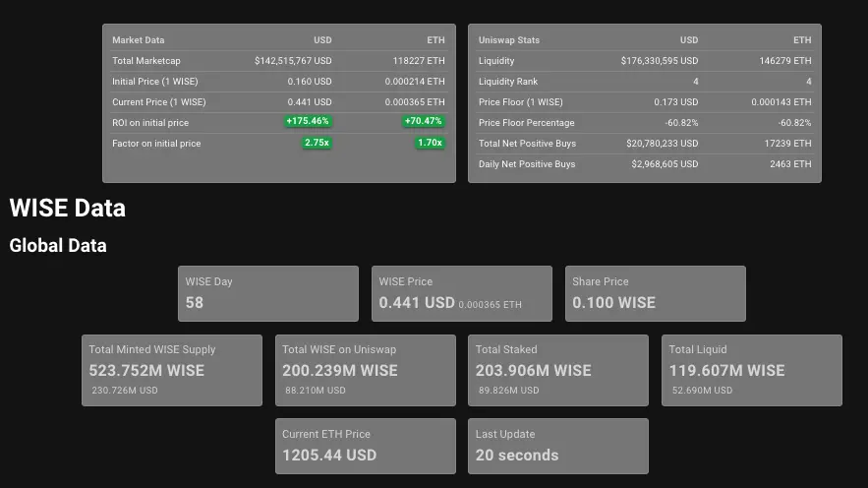Click the Total Marketcap USD value $142,515,767
This screenshot has height=488, width=868.
point(293,61)
